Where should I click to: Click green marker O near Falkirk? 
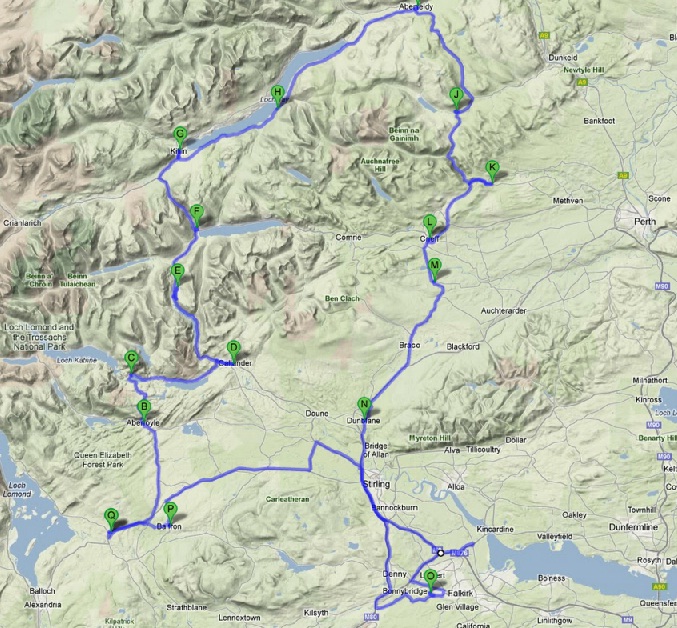click(430, 579)
